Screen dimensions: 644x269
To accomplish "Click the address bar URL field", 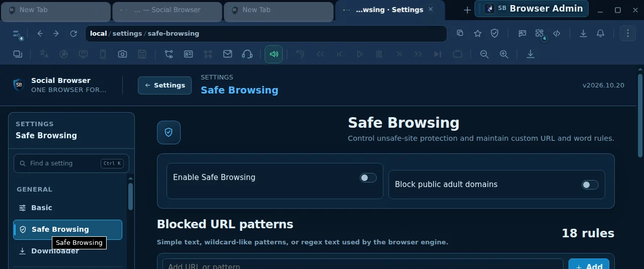I will pos(266,34).
